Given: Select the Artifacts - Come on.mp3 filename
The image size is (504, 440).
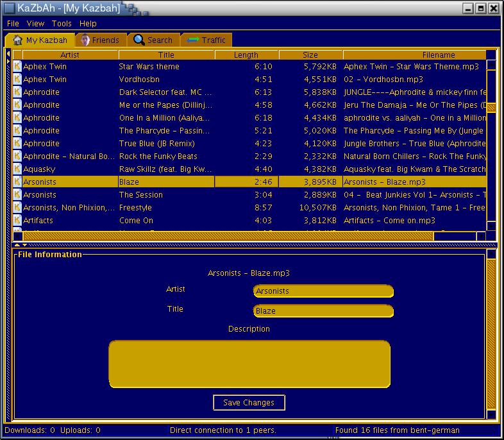Looking at the screenshot, I should 415,221.
